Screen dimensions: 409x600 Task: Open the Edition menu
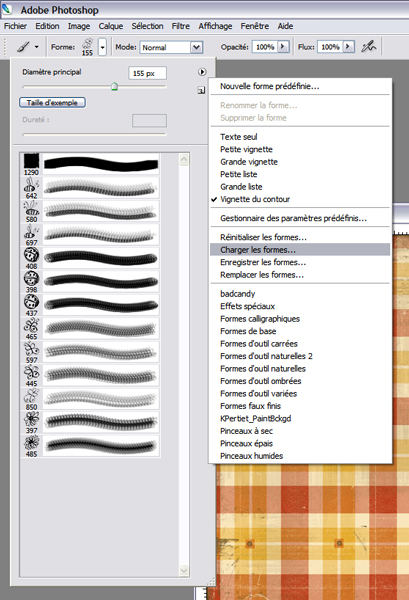click(x=47, y=26)
